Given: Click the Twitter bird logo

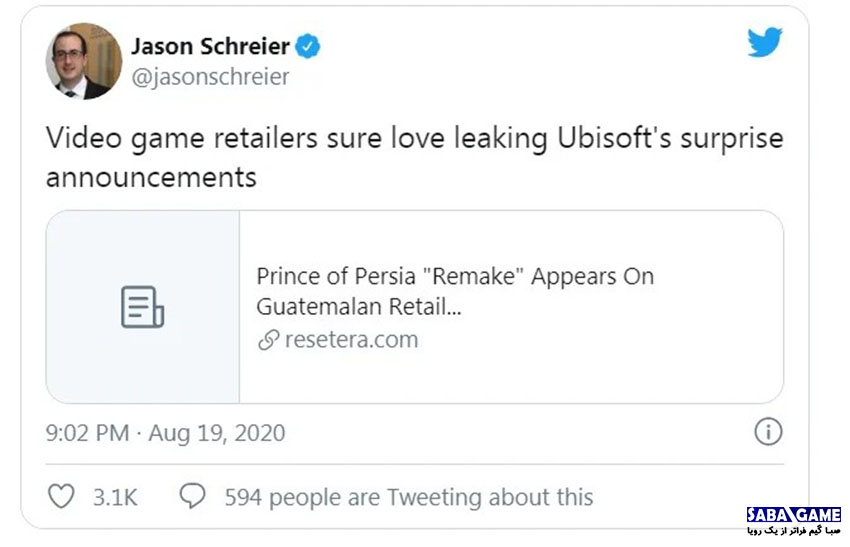Looking at the screenshot, I should coord(765,42).
